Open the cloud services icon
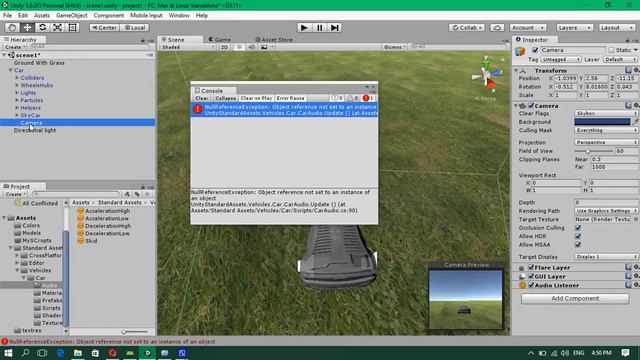 pyautogui.click(x=497, y=27)
